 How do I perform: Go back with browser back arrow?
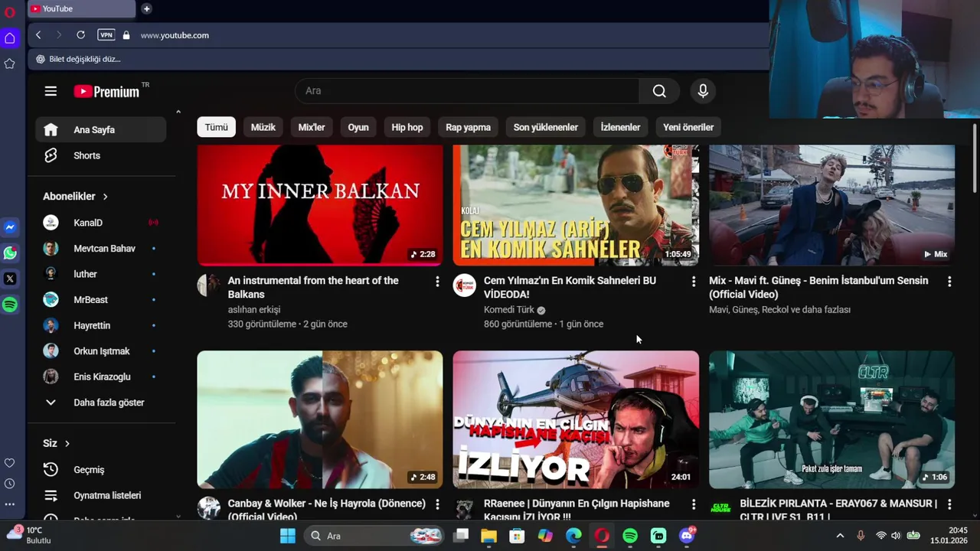point(38,35)
